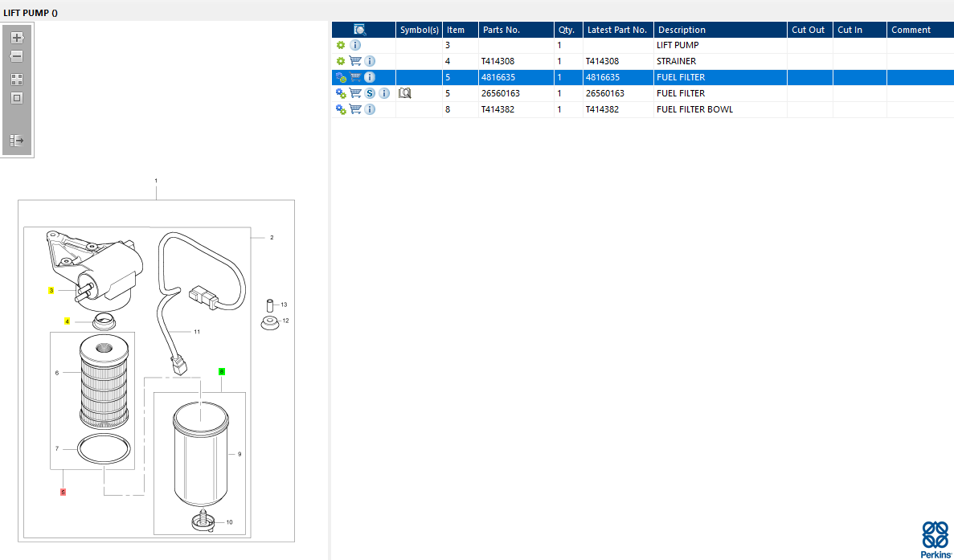
Task: Add FUEL FILTER 4816635 to cart
Action: (355, 77)
